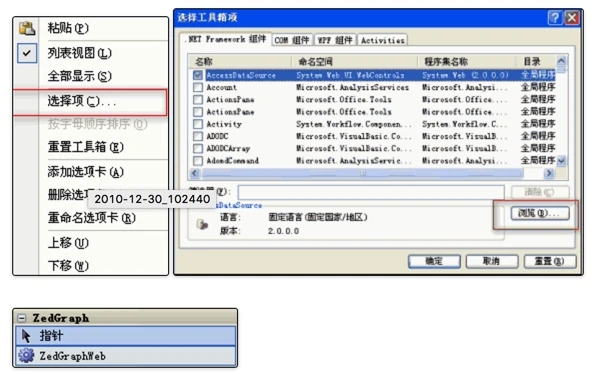
Task: Switch to .NET Framework components tab
Action: tap(226, 39)
